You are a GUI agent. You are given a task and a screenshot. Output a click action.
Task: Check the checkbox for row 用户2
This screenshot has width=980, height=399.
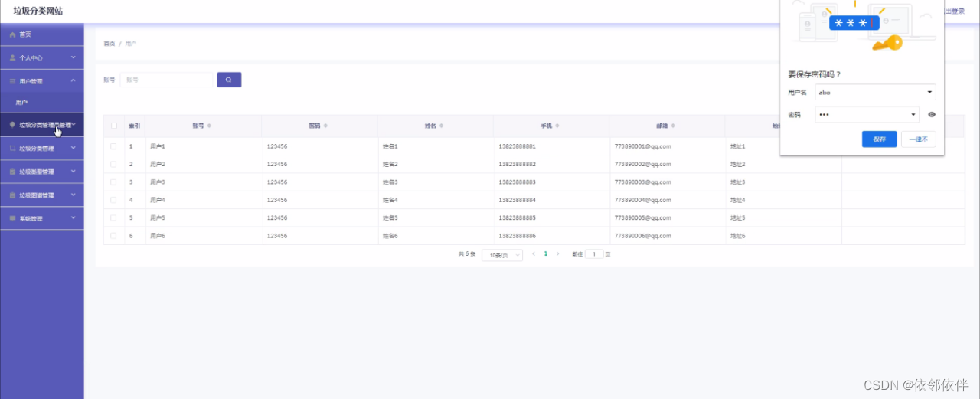click(114, 164)
